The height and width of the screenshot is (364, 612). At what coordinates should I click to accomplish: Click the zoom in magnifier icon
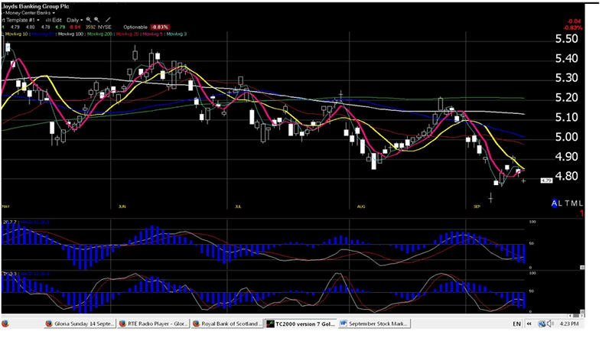click(89, 19)
